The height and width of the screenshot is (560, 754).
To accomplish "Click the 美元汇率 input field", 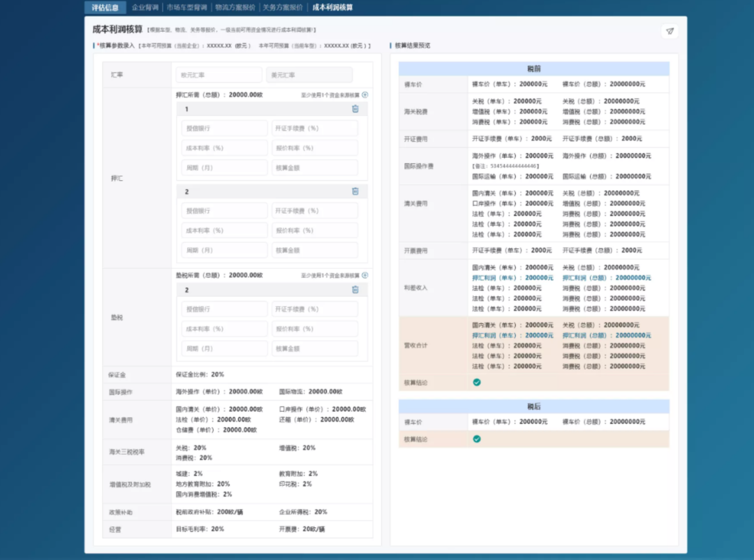I will point(309,75).
